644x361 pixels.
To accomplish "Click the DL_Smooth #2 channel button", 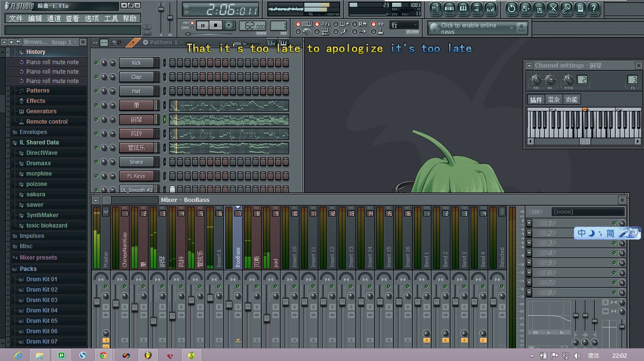I will coord(136,190).
